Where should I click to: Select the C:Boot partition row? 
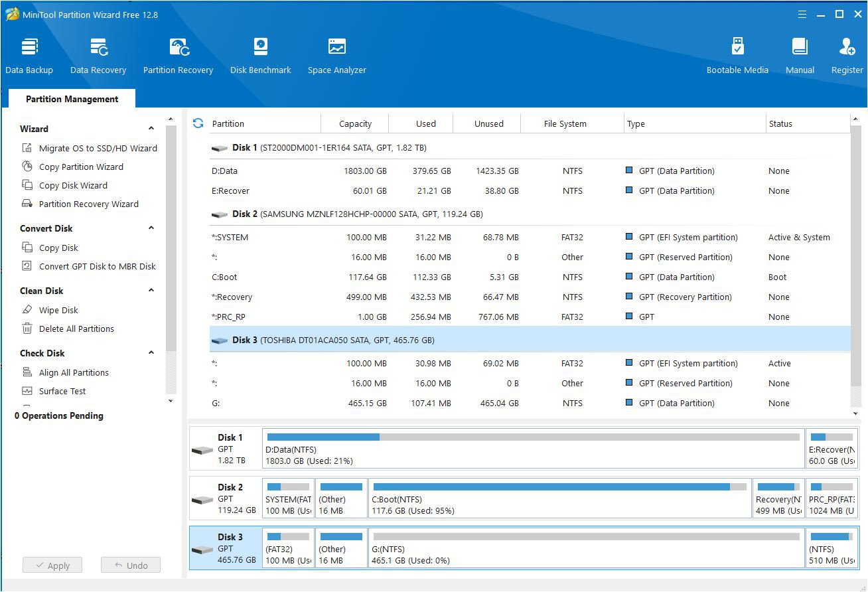pyautogui.click(x=530, y=277)
